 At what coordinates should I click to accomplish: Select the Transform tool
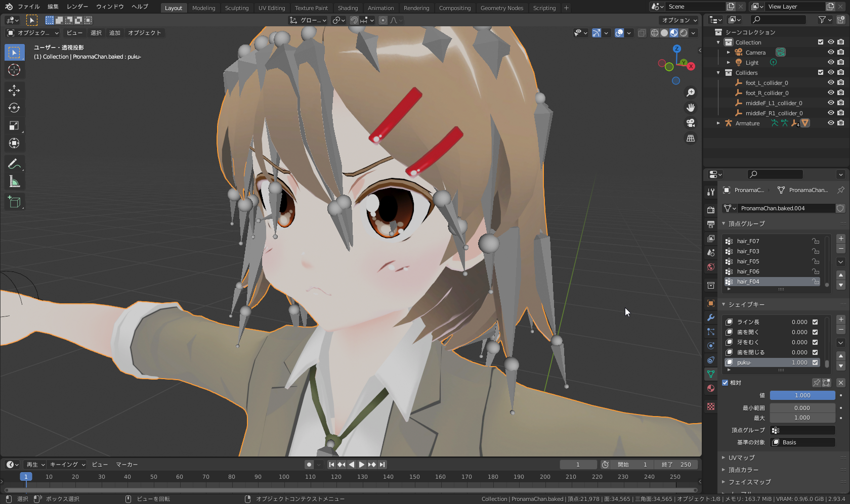14,144
